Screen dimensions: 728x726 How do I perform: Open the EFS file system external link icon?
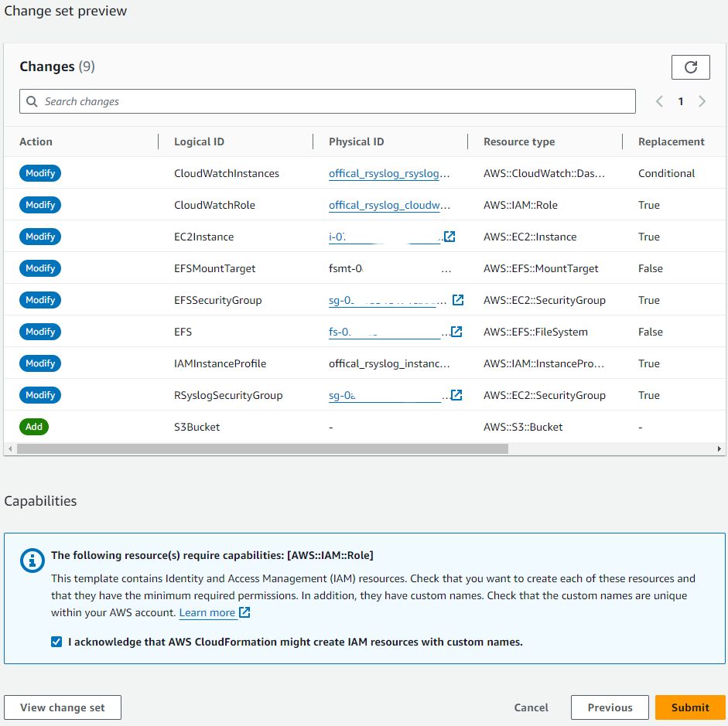(456, 332)
